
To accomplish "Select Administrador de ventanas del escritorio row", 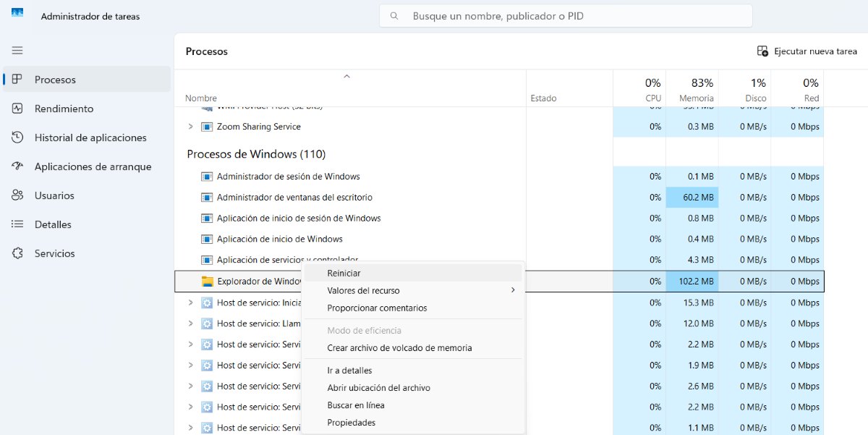I will pos(294,198).
